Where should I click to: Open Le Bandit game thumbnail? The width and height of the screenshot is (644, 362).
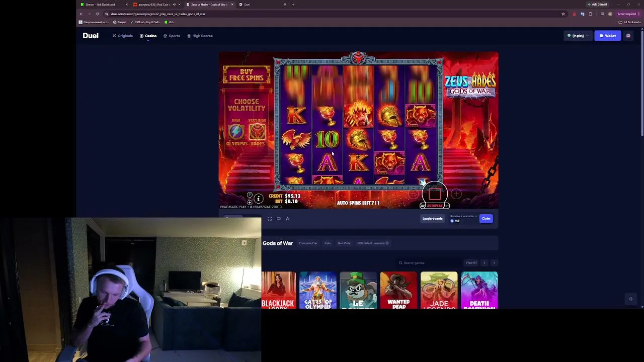pos(358,290)
